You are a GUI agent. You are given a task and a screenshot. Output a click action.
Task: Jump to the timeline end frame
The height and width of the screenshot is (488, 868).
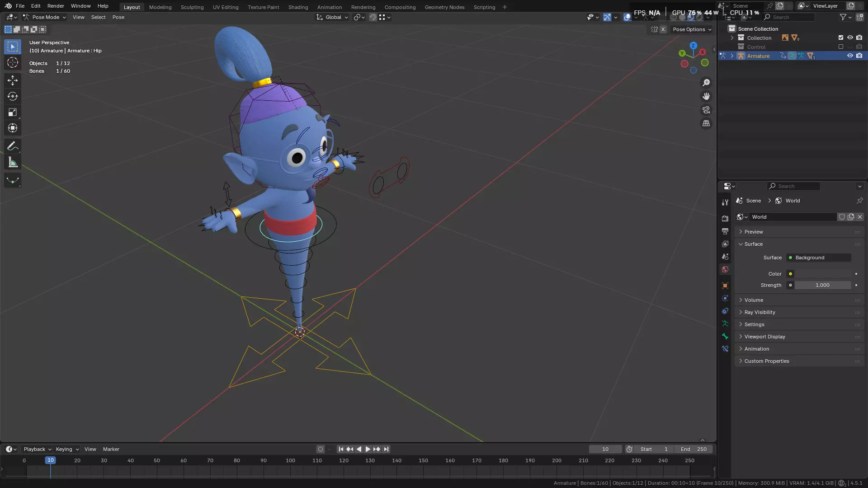pos(386,449)
